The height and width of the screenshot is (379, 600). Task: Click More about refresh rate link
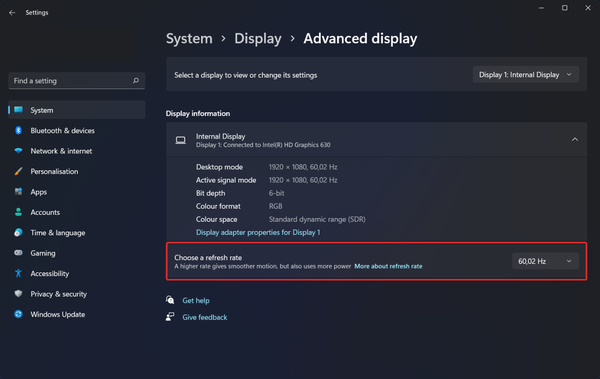(388, 266)
